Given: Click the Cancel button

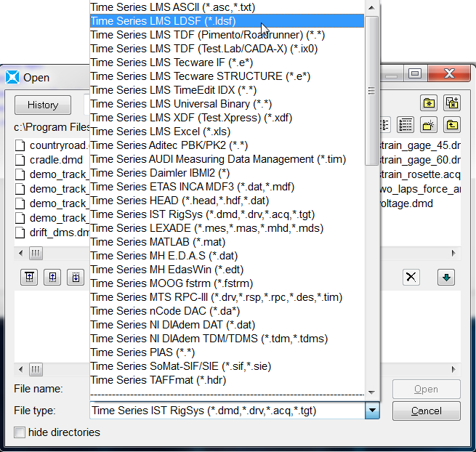Looking at the screenshot, I should (426, 411).
